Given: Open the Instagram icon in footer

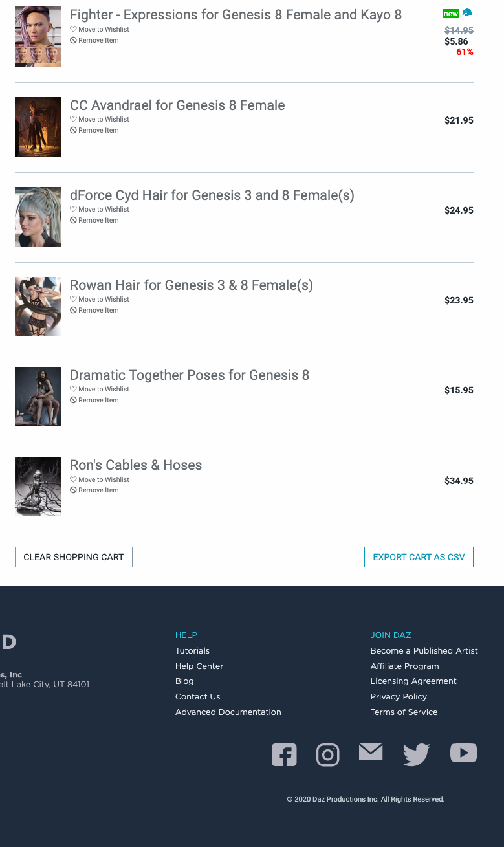Looking at the screenshot, I should pyautogui.click(x=327, y=755).
